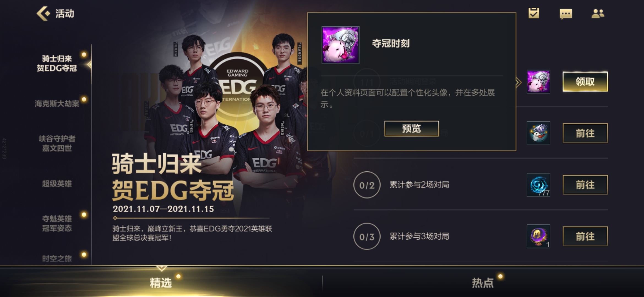
Task: Open the friends list icon
Action: (x=598, y=13)
